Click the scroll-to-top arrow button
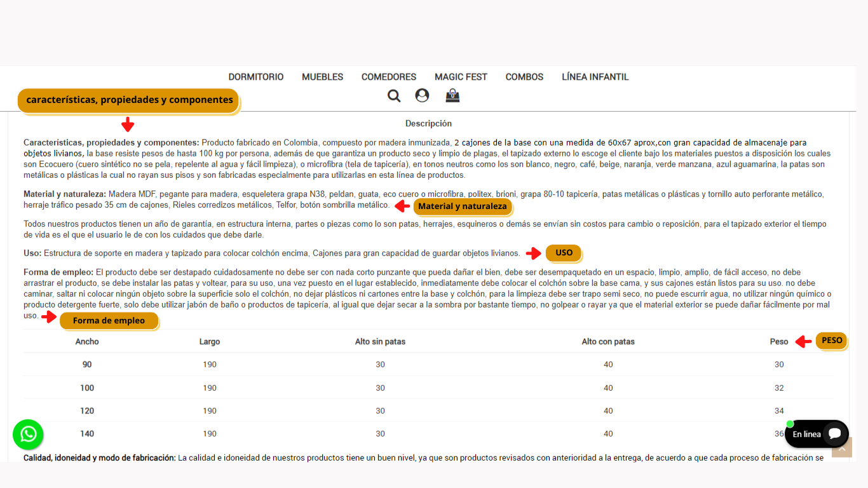This screenshot has height=488, width=868. point(842,447)
